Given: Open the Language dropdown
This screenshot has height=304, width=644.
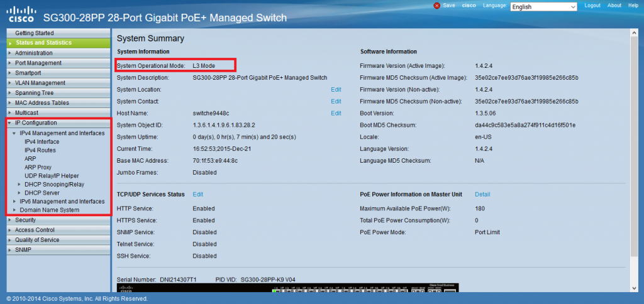Looking at the screenshot, I should tap(544, 6).
